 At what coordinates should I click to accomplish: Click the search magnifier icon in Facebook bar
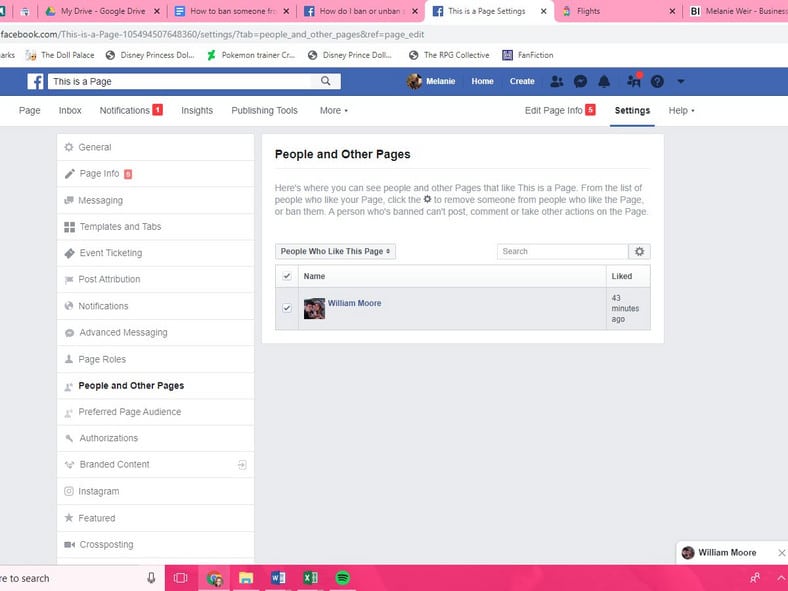pos(326,81)
